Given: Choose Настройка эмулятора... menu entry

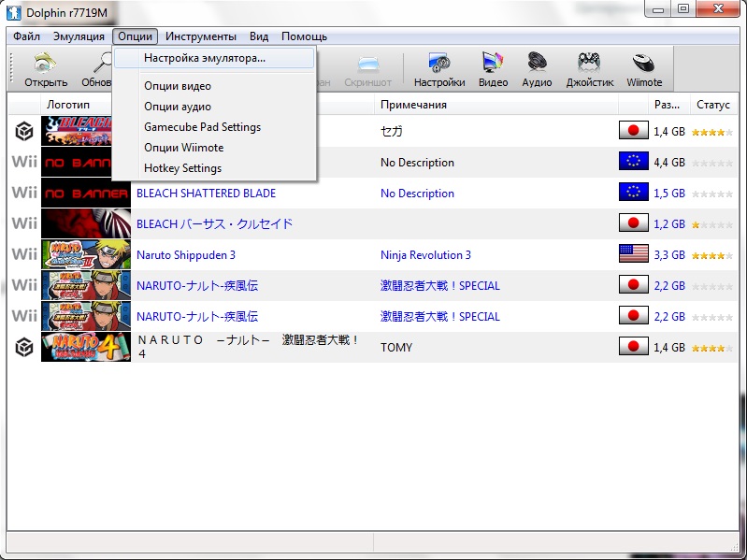Looking at the screenshot, I should point(214,58).
